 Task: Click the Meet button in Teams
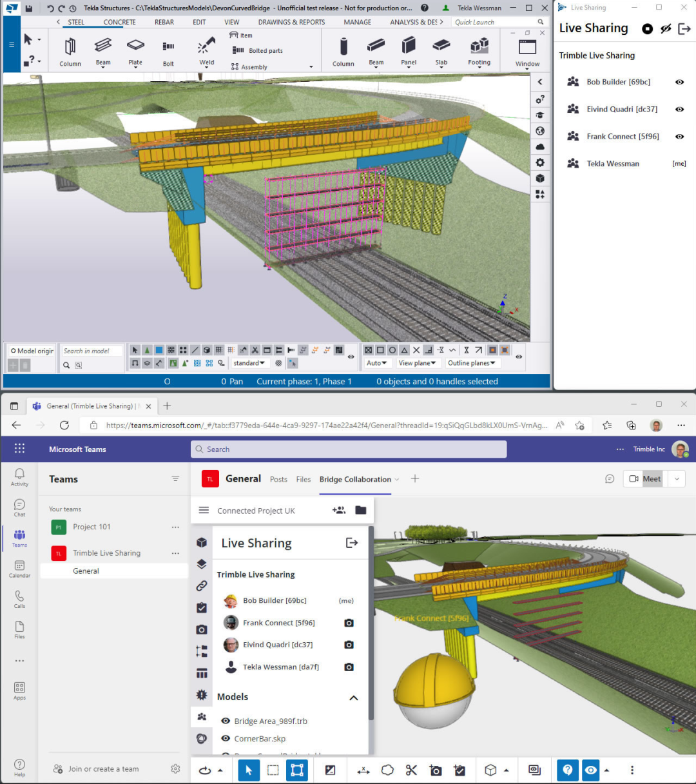646,478
